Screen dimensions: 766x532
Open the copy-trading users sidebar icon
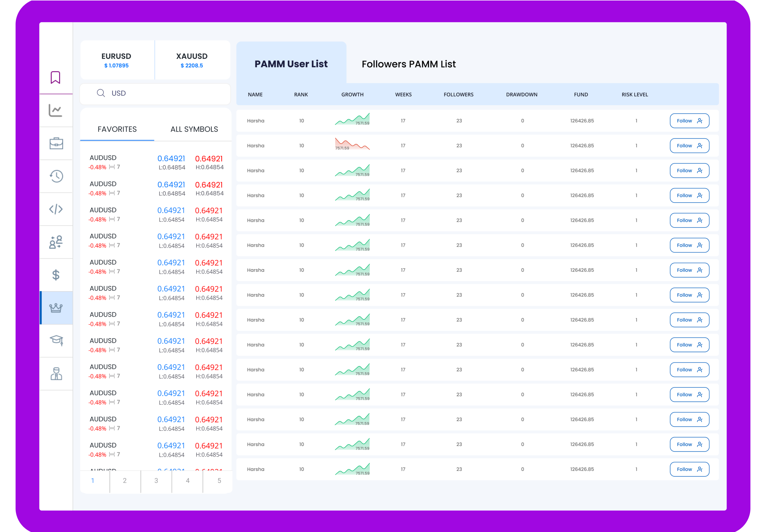56,242
